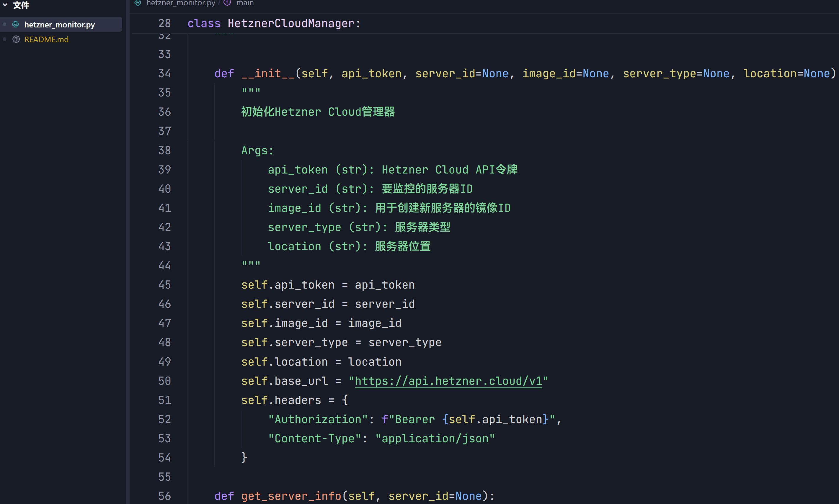Click line number 34

tap(165, 73)
